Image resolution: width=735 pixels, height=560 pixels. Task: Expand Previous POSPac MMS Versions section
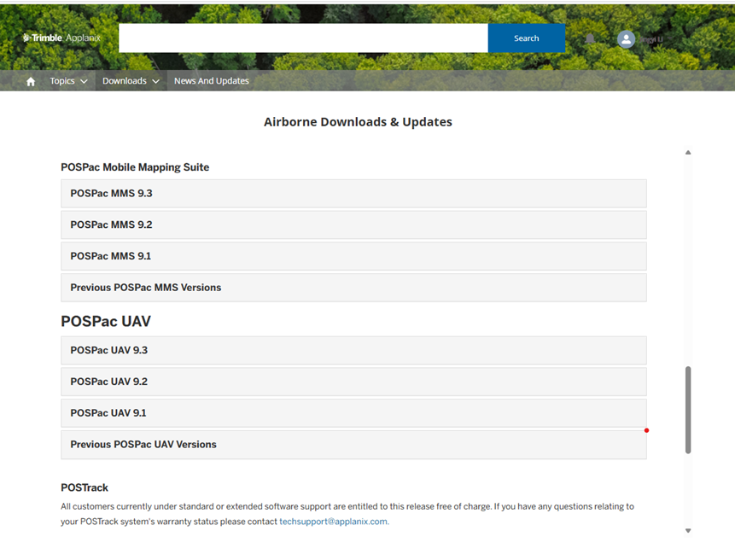[x=353, y=288]
